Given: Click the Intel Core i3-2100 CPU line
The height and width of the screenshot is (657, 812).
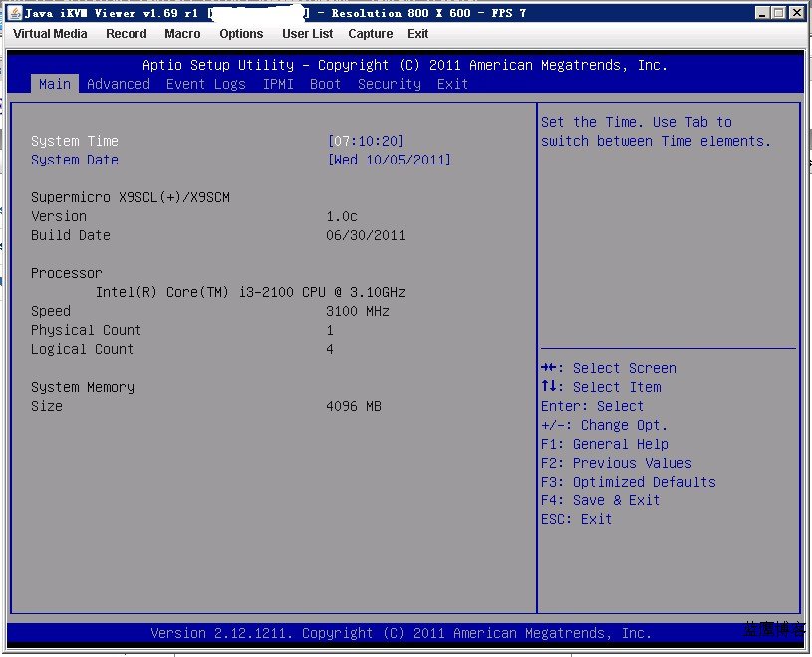Looking at the screenshot, I should (250, 292).
